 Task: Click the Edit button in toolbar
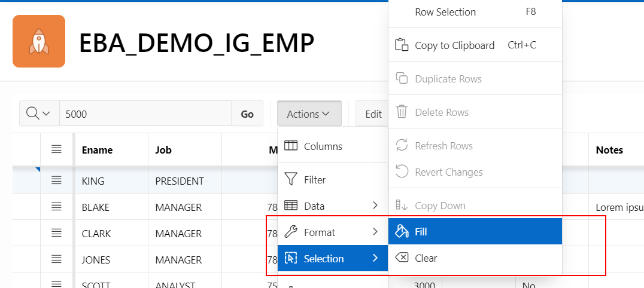pyautogui.click(x=373, y=114)
